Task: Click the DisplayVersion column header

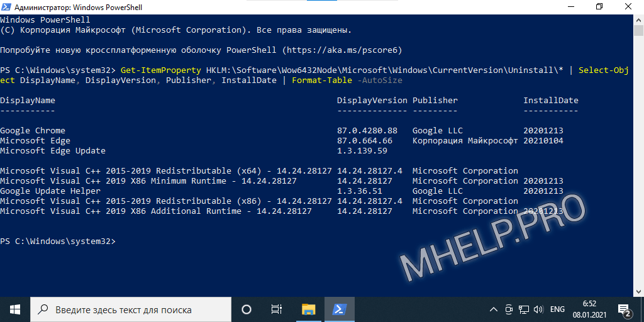Action: pyautogui.click(x=372, y=100)
